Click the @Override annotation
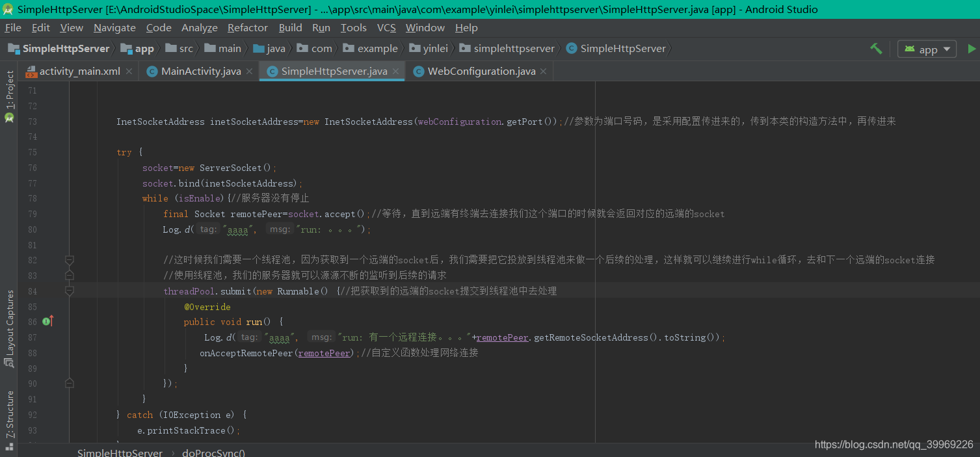 [207, 307]
